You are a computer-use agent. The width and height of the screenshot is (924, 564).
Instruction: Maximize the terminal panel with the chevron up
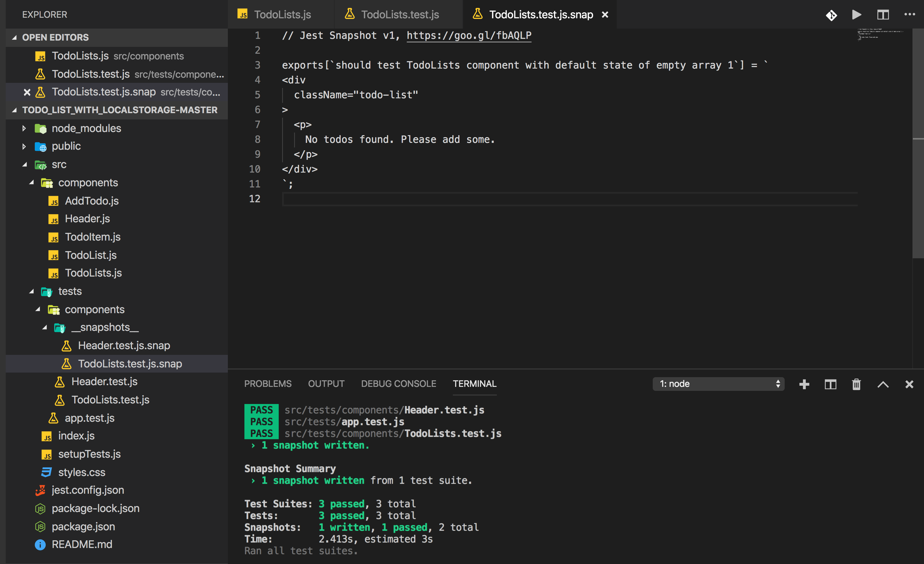click(x=883, y=384)
